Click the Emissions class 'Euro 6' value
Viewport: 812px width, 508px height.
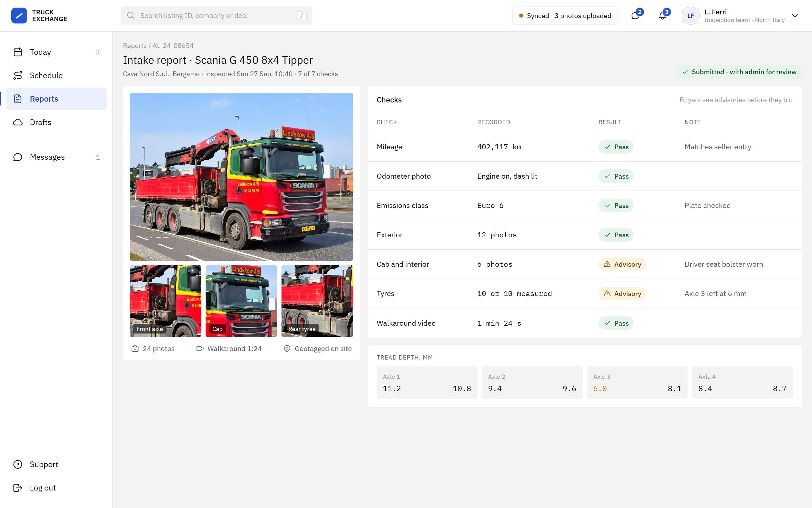[490, 206]
